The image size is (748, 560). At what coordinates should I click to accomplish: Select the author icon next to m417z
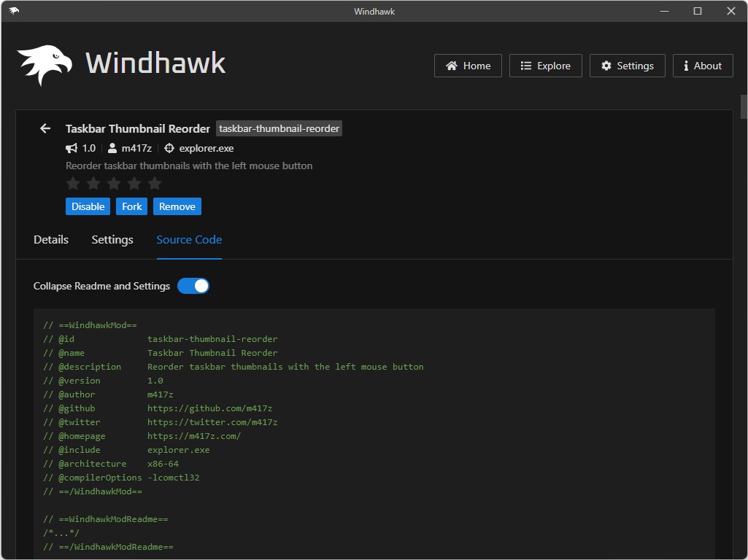111,147
